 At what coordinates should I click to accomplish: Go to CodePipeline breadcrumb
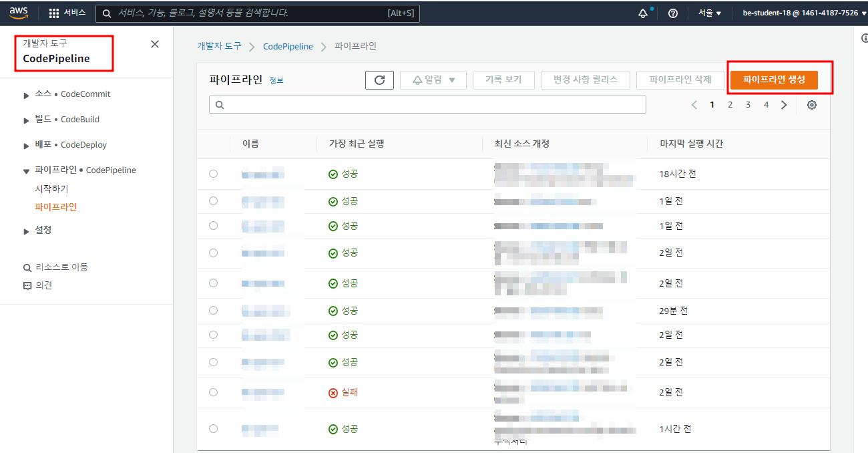click(x=288, y=46)
